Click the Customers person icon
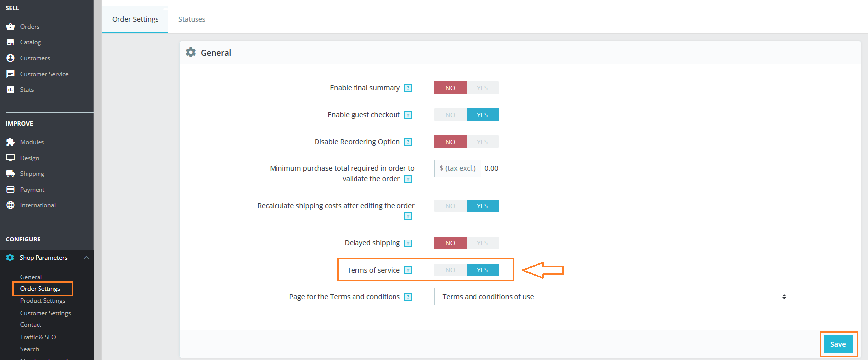The width and height of the screenshot is (868, 360). click(x=10, y=58)
